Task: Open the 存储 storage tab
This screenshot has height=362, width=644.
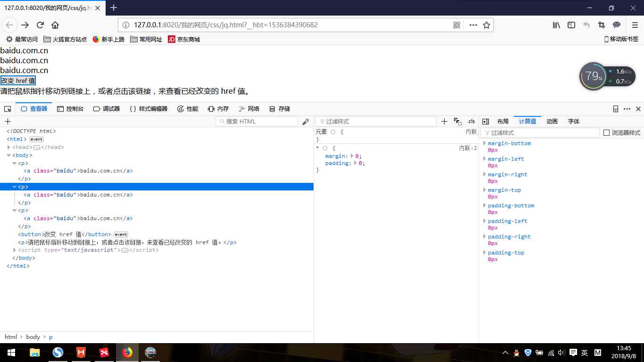Action: (x=280, y=109)
